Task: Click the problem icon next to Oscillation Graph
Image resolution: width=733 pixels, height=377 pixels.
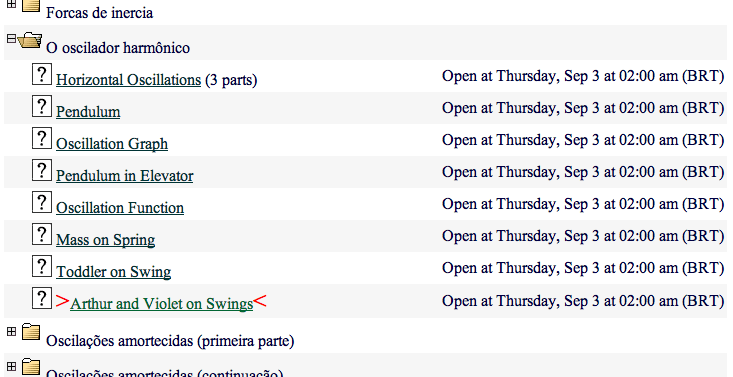Action: click(x=42, y=138)
